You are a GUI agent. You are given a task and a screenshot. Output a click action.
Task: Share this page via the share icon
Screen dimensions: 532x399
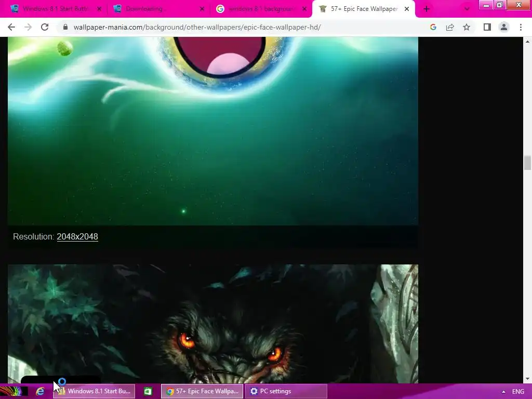[x=450, y=27]
